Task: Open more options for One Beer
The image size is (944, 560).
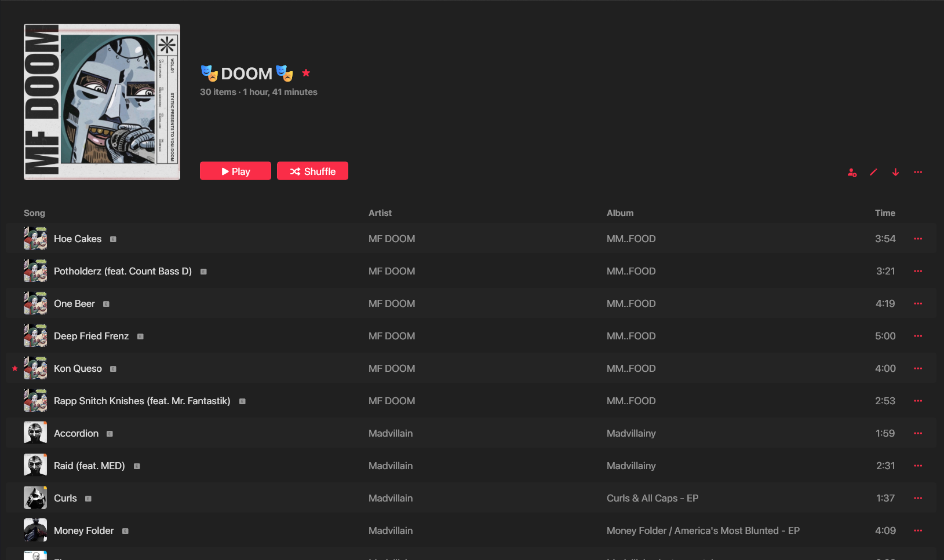Action: point(918,303)
